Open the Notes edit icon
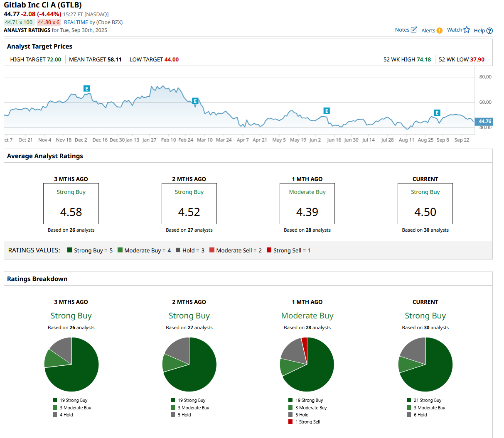This screenshot has width=504, height=438. point(414,29)
